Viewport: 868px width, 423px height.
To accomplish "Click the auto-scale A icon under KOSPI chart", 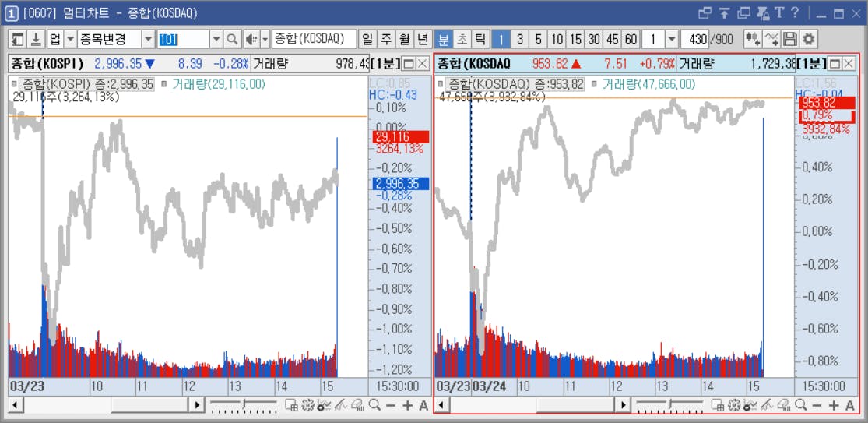I will coord(423,405).
